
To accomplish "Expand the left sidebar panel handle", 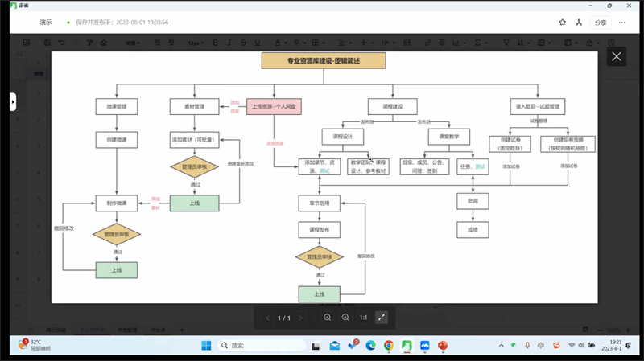I will (x=13, y=102).
